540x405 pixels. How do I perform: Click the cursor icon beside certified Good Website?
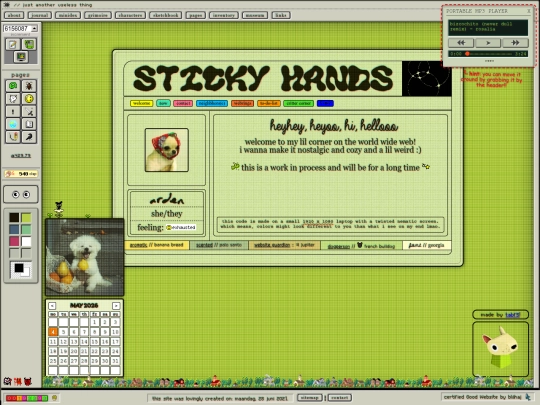(528, 397)
